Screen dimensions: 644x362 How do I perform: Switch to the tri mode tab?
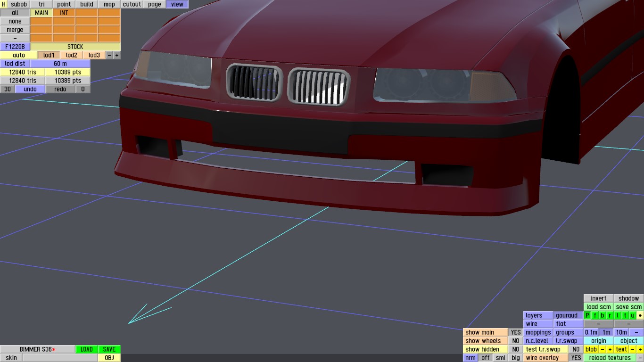coord(41,4)
